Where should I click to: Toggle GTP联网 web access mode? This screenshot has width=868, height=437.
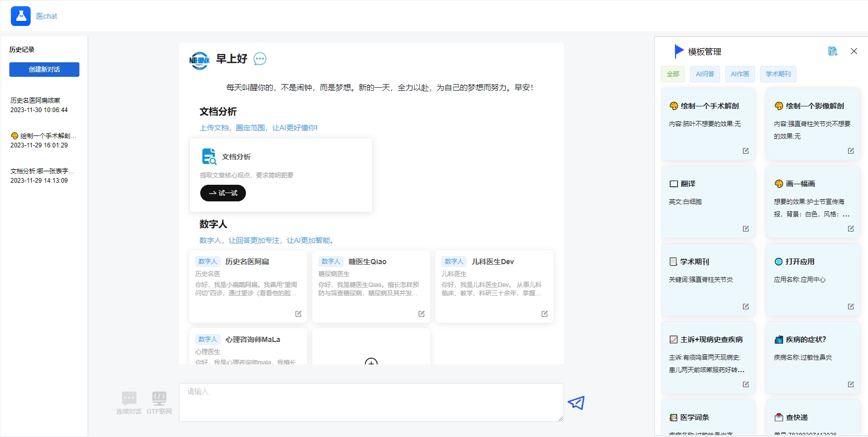pos(159,403)
